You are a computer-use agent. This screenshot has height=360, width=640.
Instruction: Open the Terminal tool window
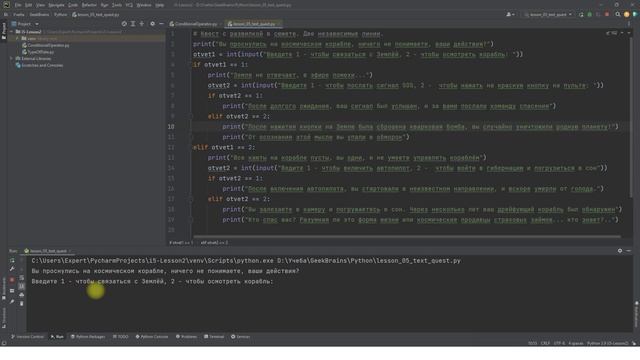pyautogui.click(x=214, y=337)
